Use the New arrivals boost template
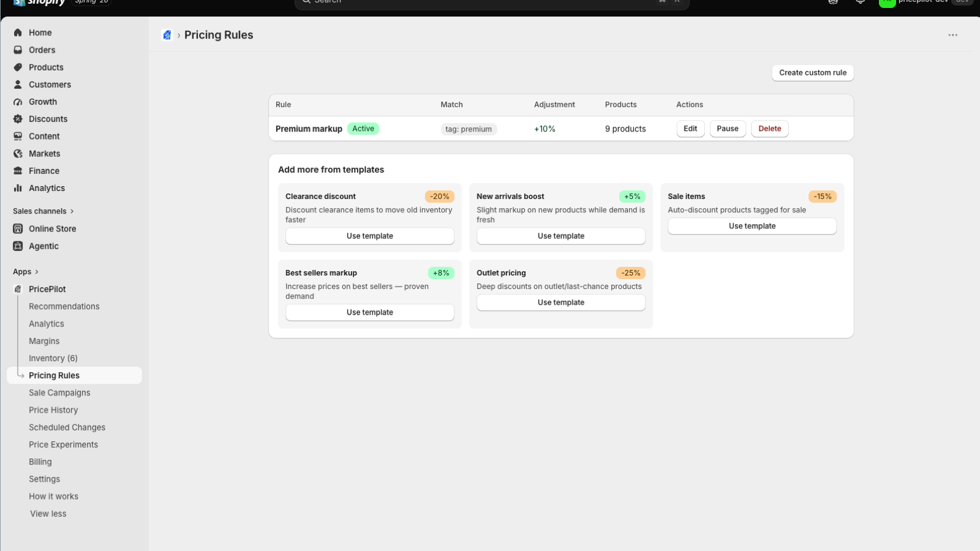Viewport: 980px width, 551px height. pyautogui.click(x=561, y=236)
